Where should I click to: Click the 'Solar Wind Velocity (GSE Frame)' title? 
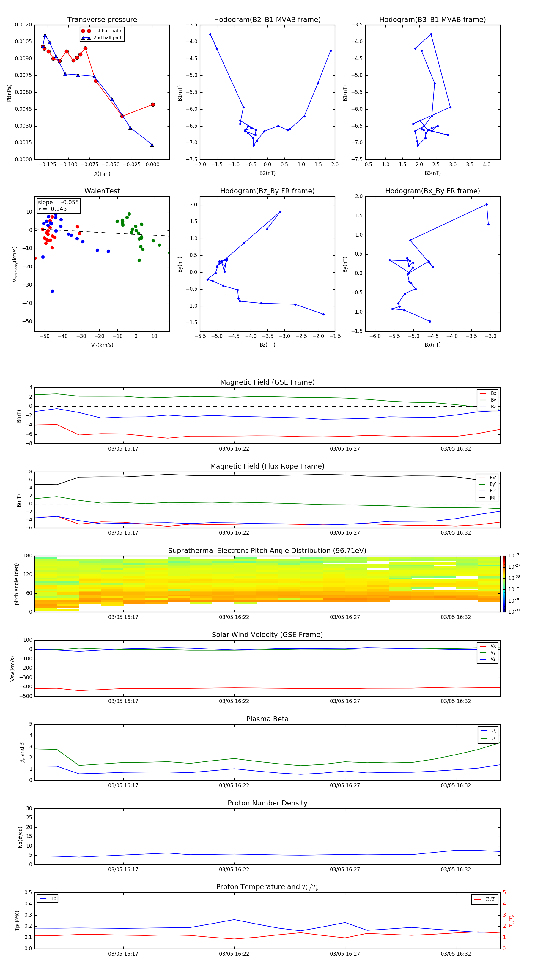267,635
